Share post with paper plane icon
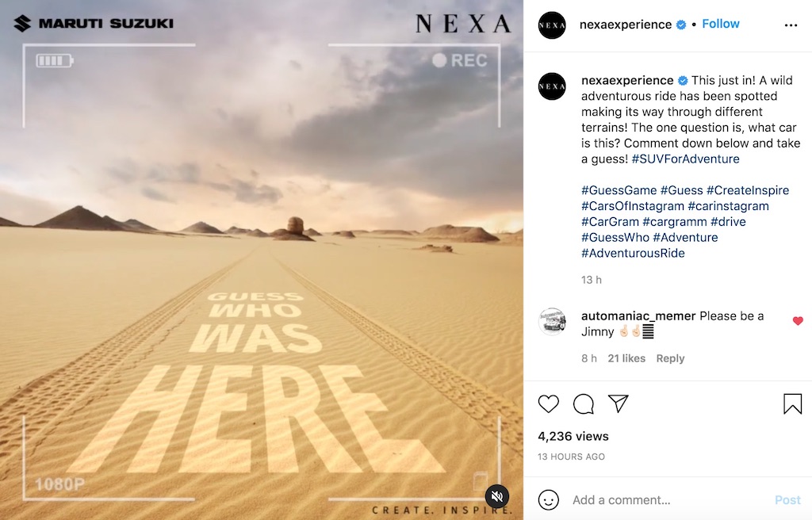This screenshot has height=520, width=812. (x=619, y=403)
